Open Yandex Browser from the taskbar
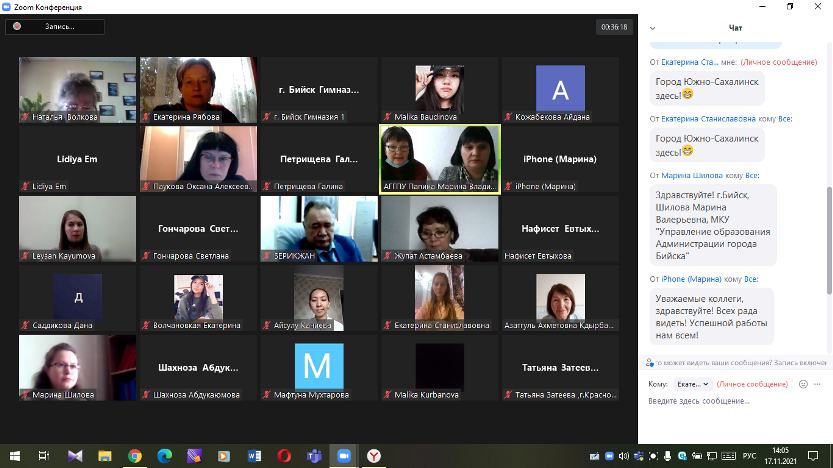This screenshot has width=833, height=468. pos(374,455)
